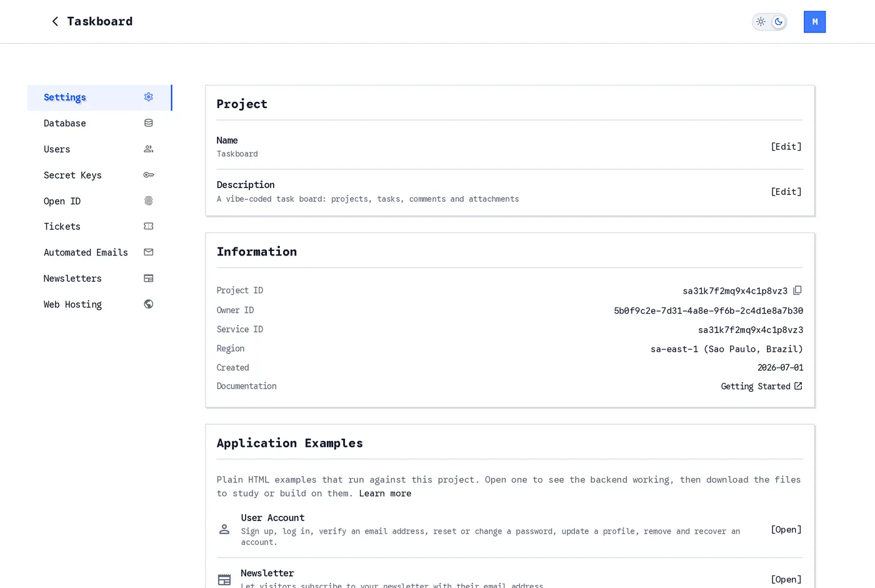The height and width of the screenshot is (588, 875).
Task: Click the Taskboard header title
Action: [100, 22]
